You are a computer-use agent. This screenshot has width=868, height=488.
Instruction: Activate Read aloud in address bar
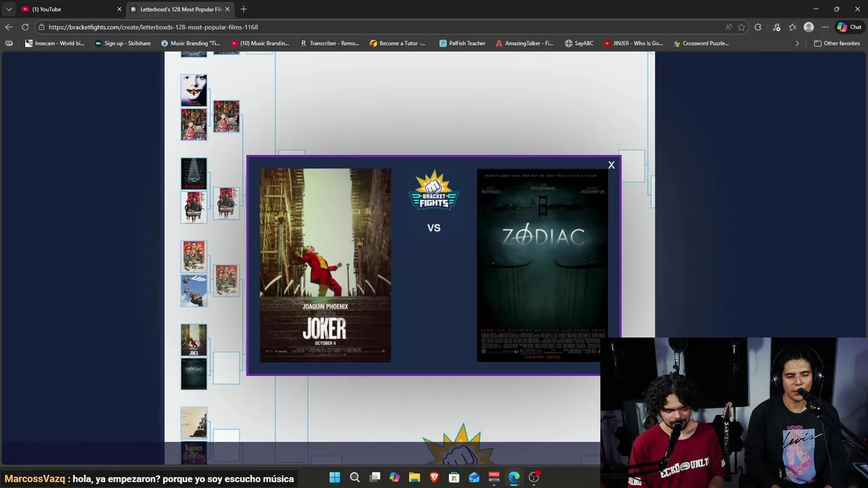point(728,27)
